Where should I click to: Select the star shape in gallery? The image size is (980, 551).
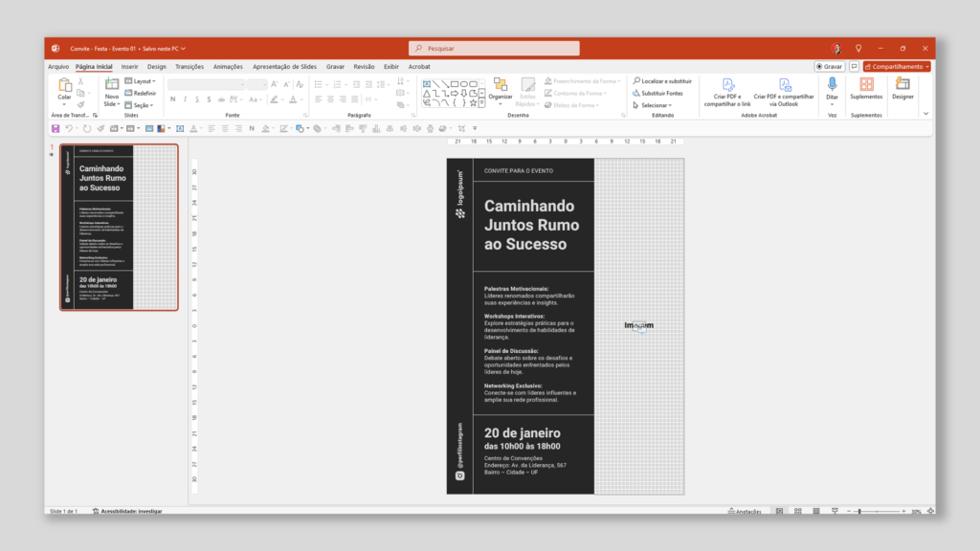(x=473, y=102)
